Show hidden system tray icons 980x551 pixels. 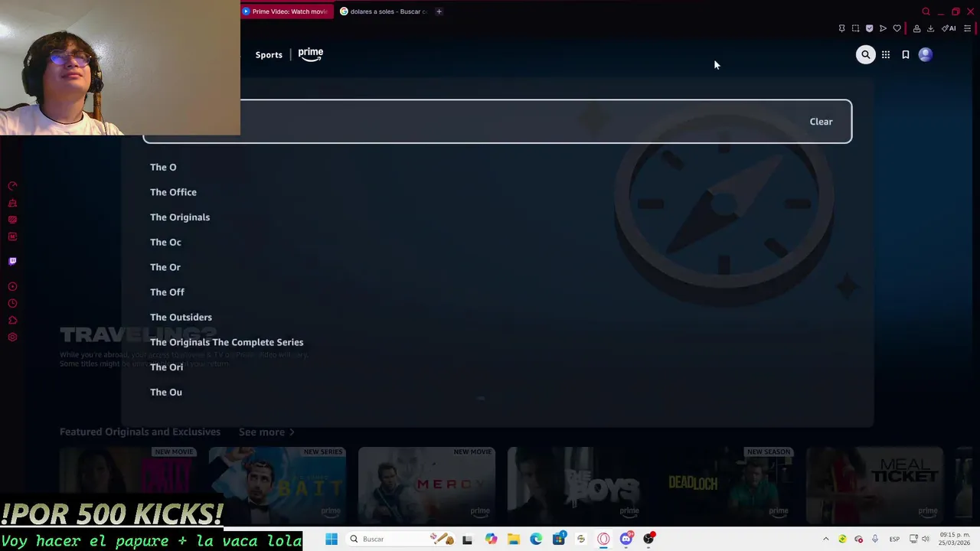point(825,539)
